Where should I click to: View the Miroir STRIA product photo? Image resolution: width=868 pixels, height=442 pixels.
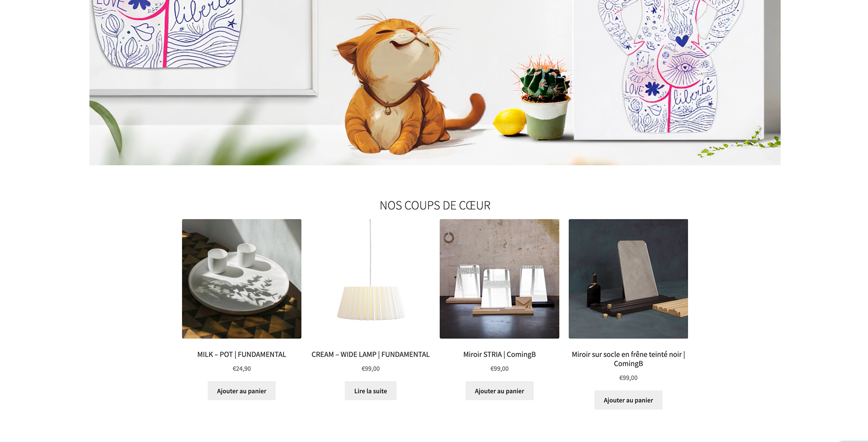tap(499, 279)
